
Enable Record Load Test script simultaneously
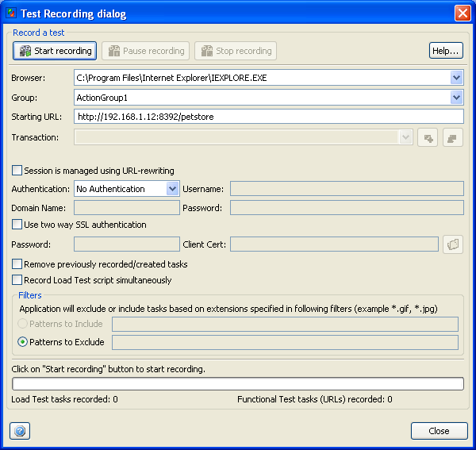click(x=17, y=280)
